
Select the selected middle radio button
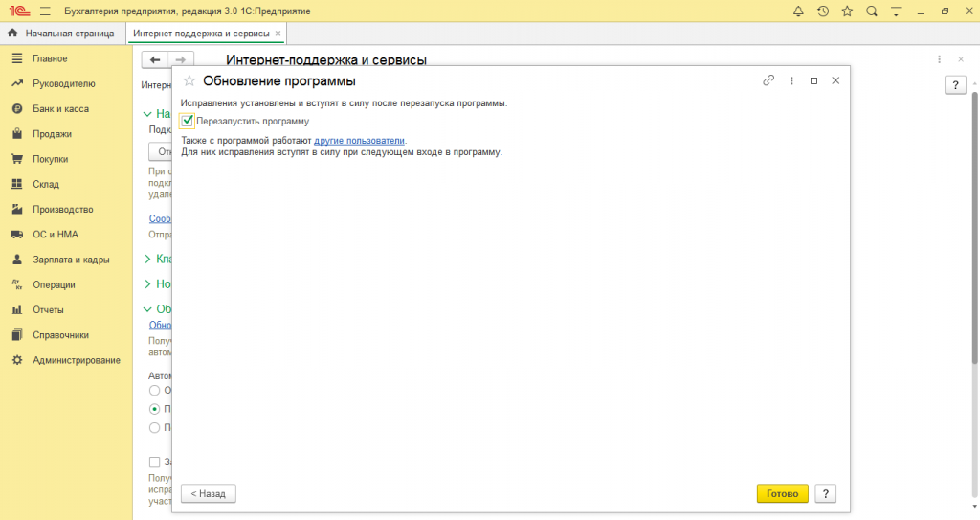[x=154, y=409]
